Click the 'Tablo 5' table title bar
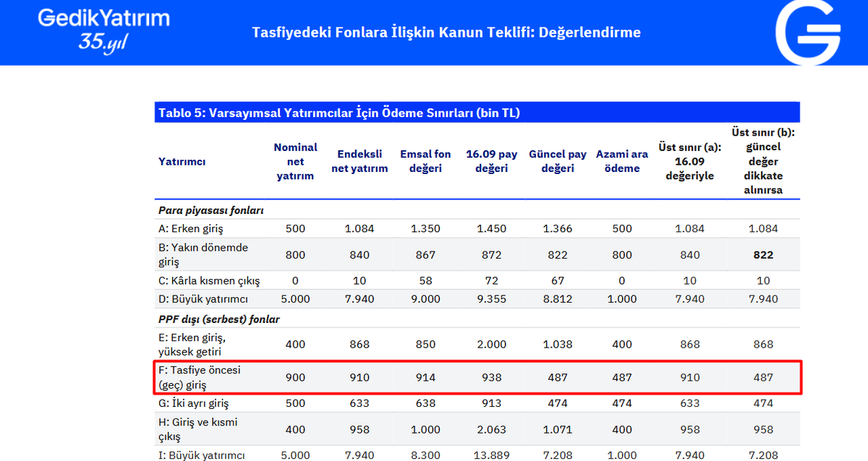This screenshot has width=868, height=461. 477,112
